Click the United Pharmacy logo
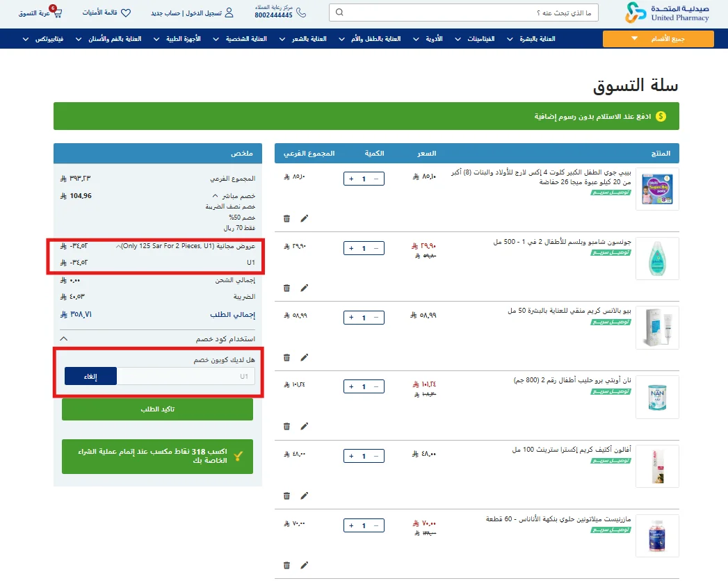Screen dimensions: 728x581 (668, 13)
